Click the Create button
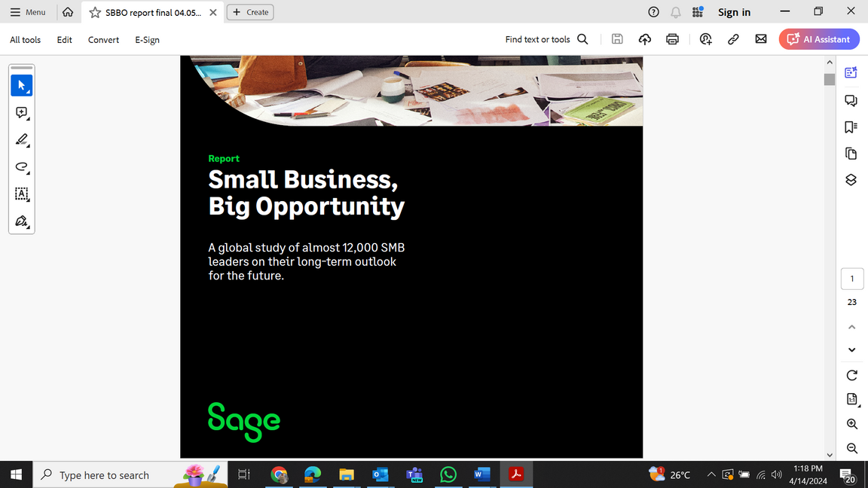Viewport: 868px width, 488px height. click(x=250, y=12)
